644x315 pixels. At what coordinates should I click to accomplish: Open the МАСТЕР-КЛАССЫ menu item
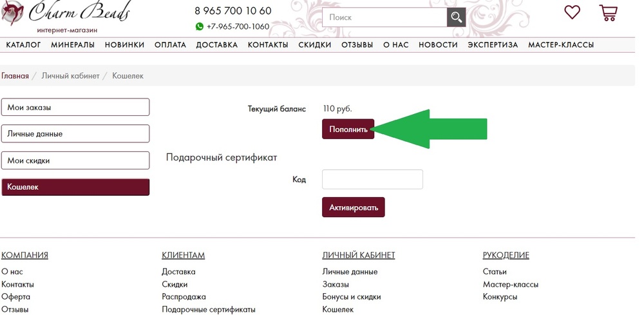561,45
